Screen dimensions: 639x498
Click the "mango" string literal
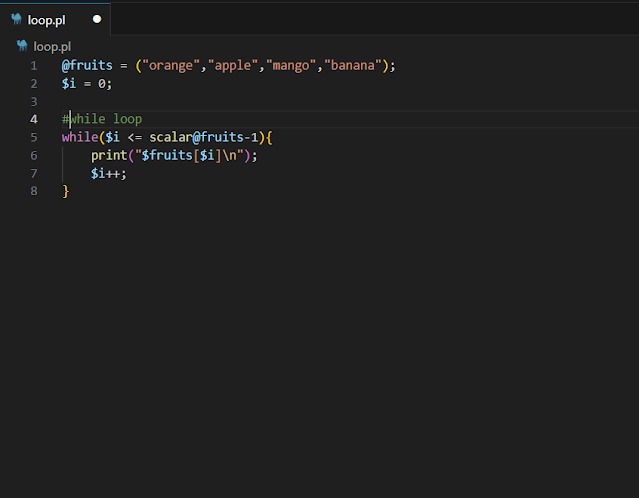click(291, 66)
